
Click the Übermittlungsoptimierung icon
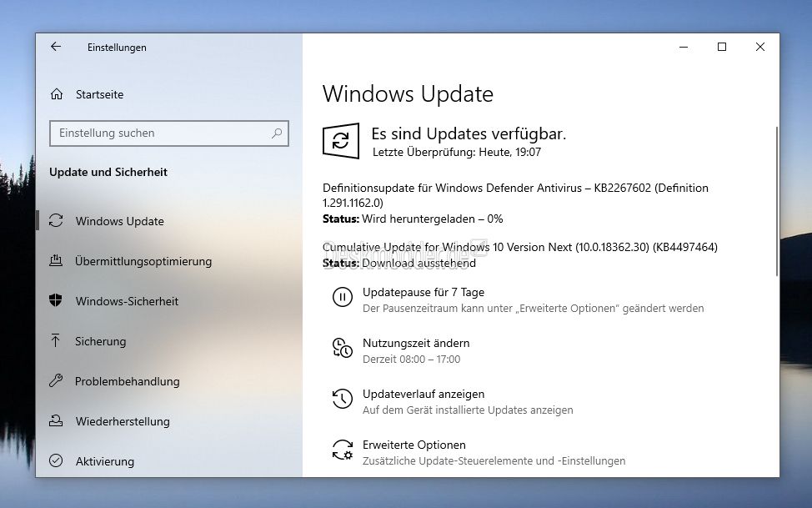pyautogui.click(x=56, y=261)
